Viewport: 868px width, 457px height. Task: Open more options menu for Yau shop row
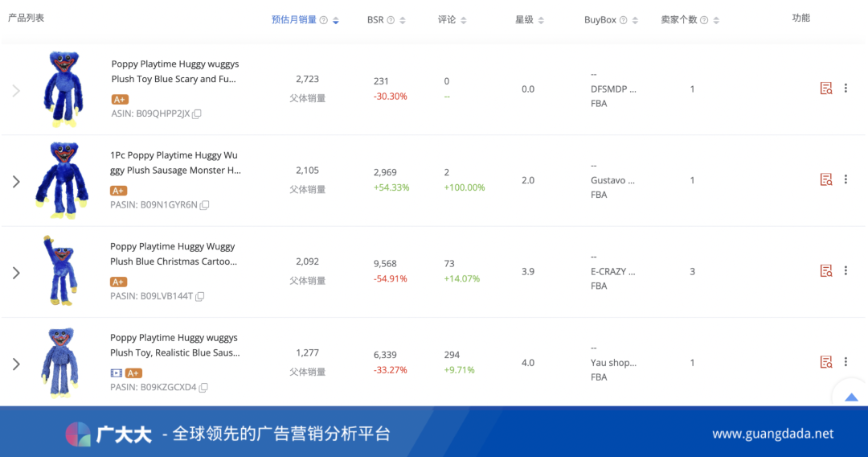click(845, 362)
